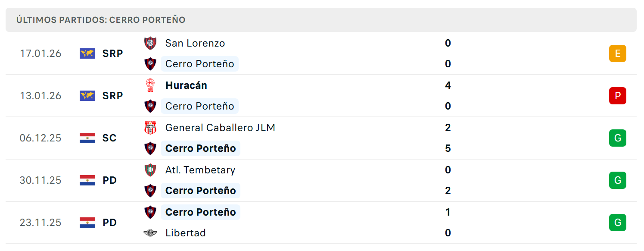This screenshot has height=251, width=644.
Task: Click the San Lorenzo team crest
Action: tap(150, 43)
